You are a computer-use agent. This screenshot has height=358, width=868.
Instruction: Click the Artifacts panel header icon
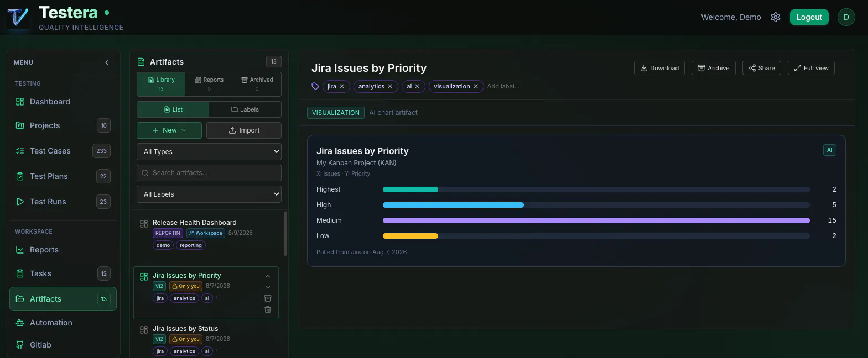pos(141,62)
